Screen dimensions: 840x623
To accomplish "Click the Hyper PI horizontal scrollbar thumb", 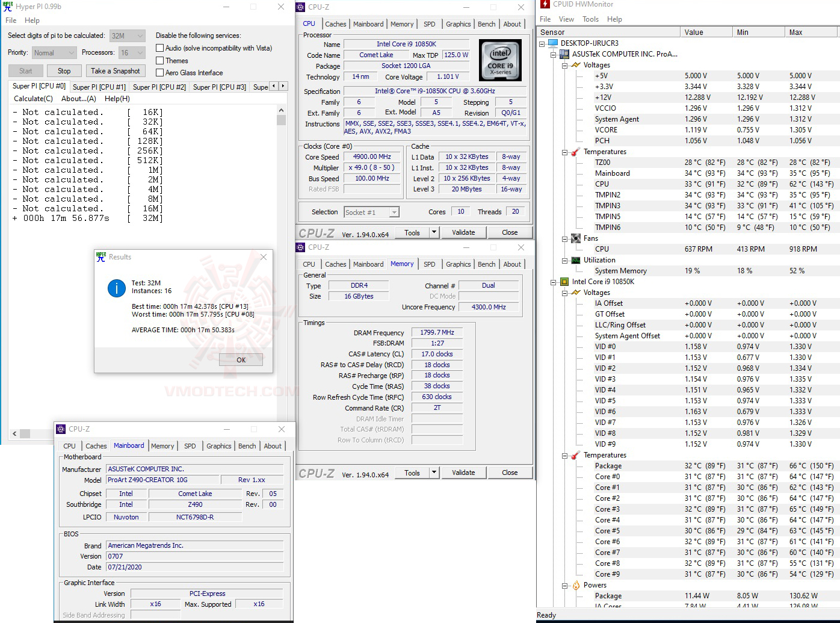I will pyautogui.click(x=25, y=433).
